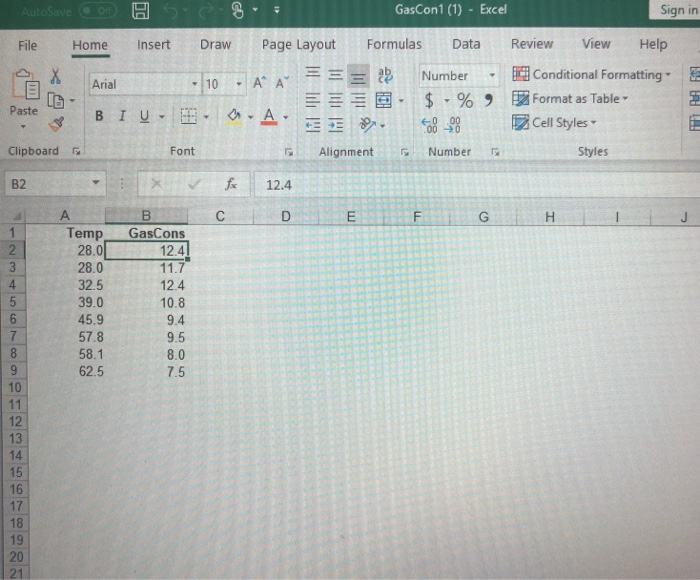Screen dimensions: 700x580
Task: Open the Number format dropdown
Action: 492,75
